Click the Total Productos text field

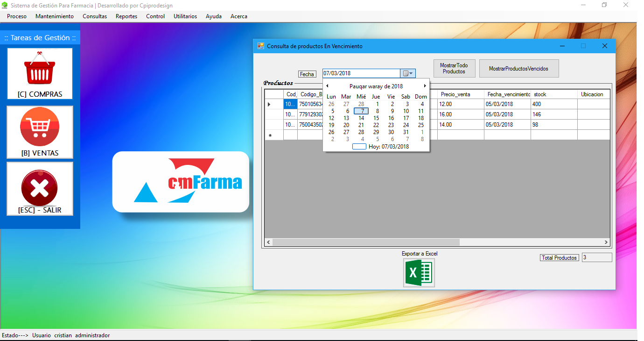pyautogui.click(x=596, y=257)
